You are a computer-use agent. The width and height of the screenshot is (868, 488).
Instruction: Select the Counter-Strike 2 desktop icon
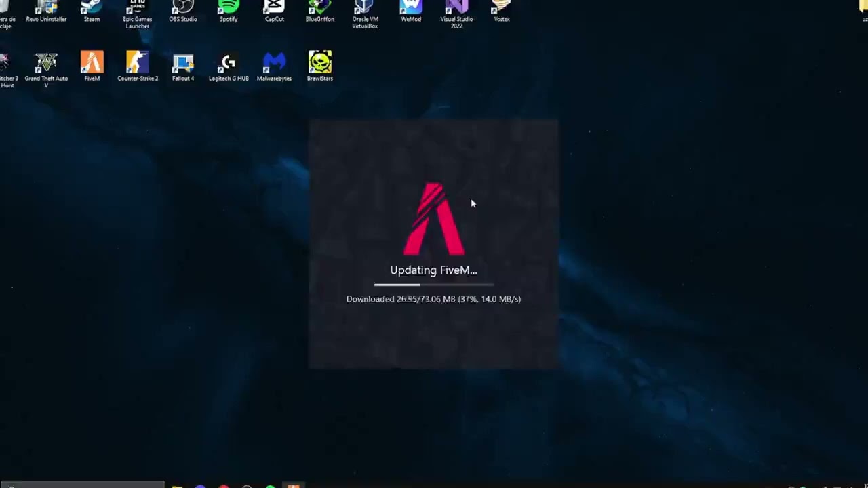[137, 66]
